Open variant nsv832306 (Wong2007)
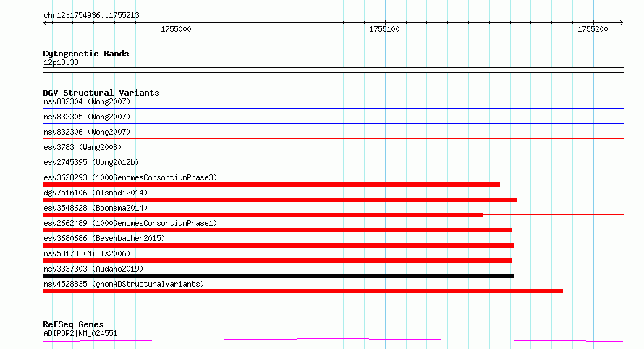Viewport: 644px width, 349px height. [87, 132]
